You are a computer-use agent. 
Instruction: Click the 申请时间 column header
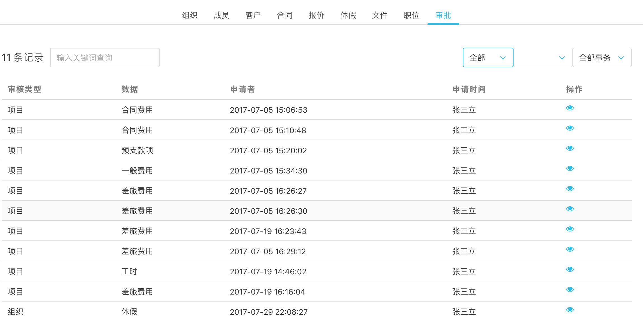[x=469, y=89]
